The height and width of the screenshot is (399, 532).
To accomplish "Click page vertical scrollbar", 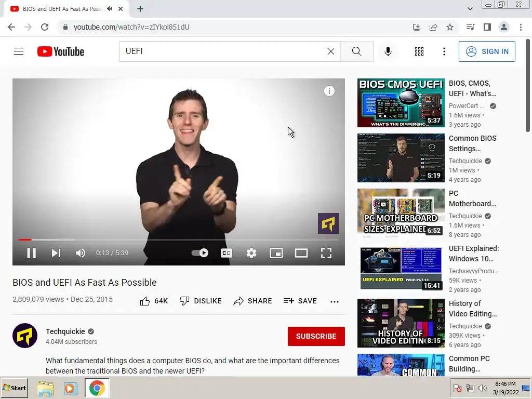I will coord(528,85).
